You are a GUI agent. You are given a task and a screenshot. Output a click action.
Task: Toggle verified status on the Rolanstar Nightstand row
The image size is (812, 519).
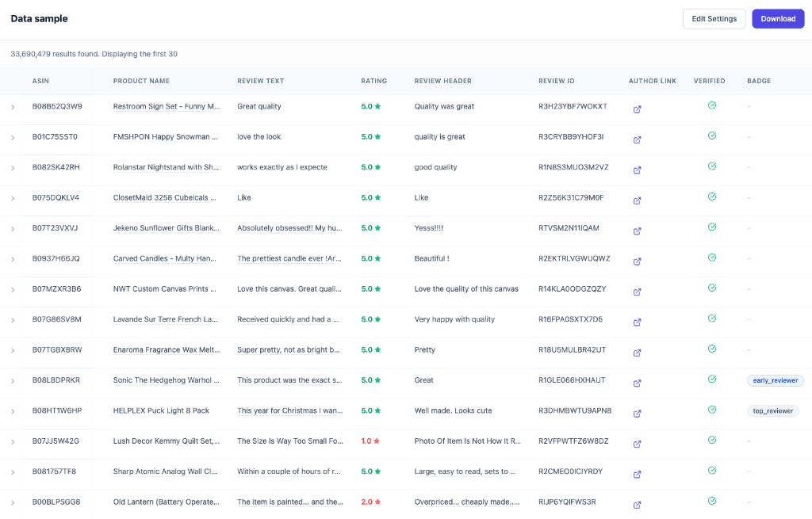pyautogui.click(x=711, y=166)
